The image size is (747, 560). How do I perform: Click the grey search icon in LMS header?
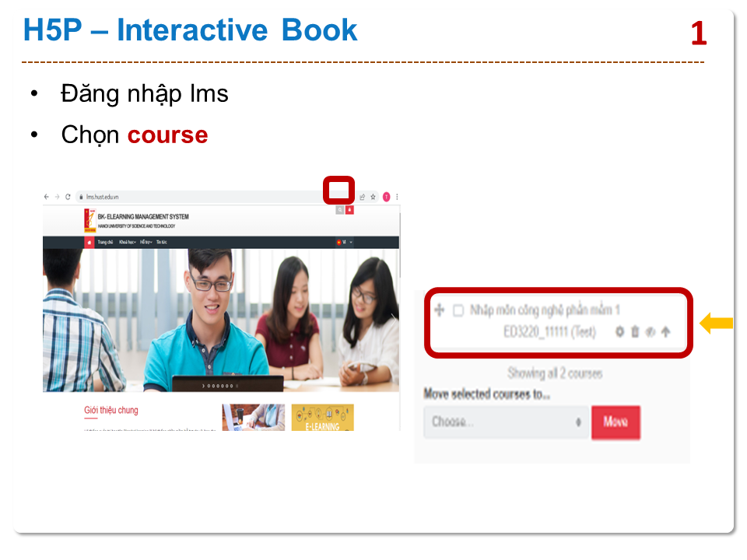pyautogui.click(x=340, y=210)
